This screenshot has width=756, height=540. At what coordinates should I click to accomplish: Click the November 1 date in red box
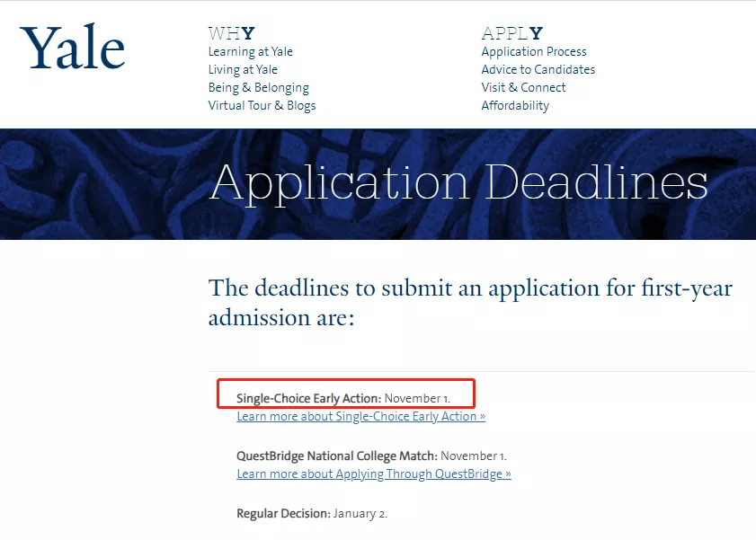[417, 398]
